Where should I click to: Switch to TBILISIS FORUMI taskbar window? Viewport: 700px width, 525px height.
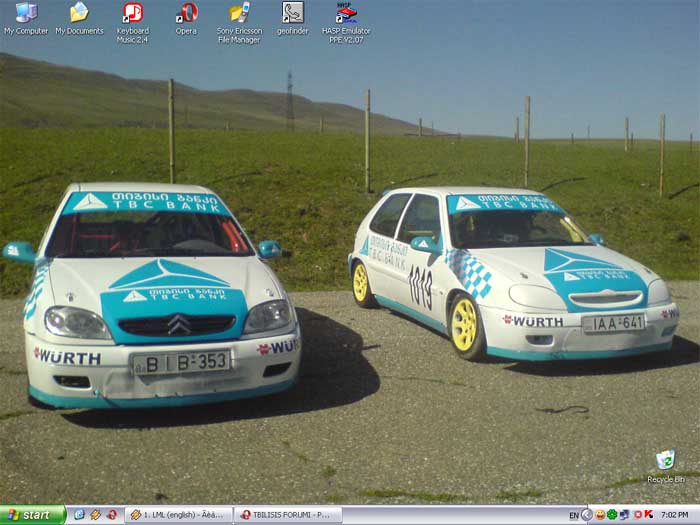[x=288, y=515]
